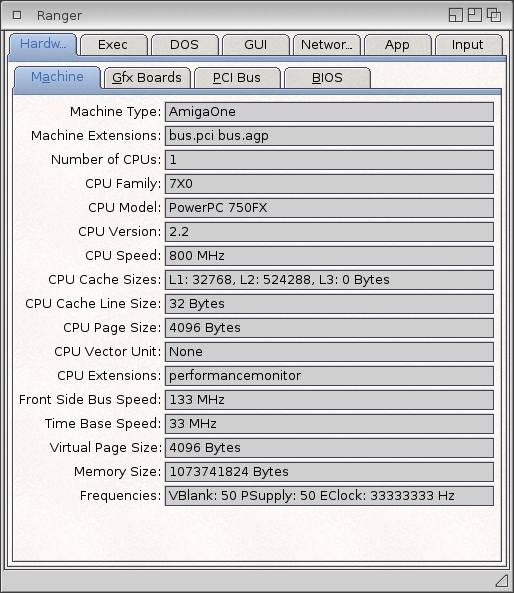Click the 'CPU Page Size:' label
The height and width of the screenshot is (593, 514).
(112, 328)
